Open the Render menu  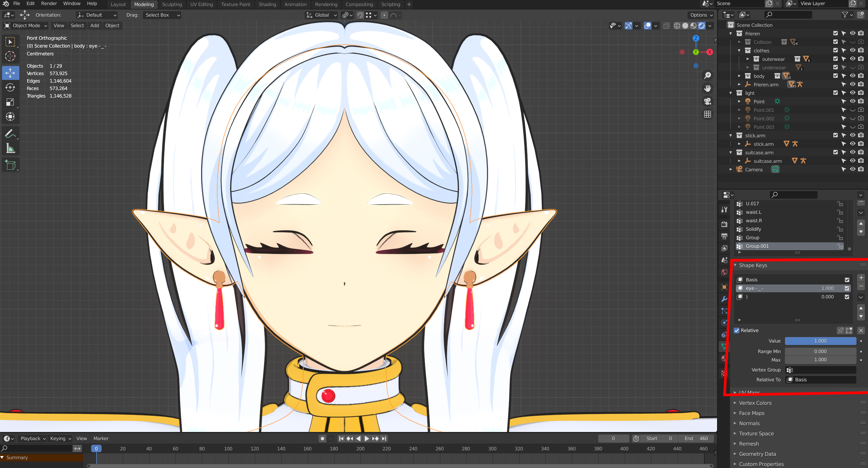pos(49,4)
